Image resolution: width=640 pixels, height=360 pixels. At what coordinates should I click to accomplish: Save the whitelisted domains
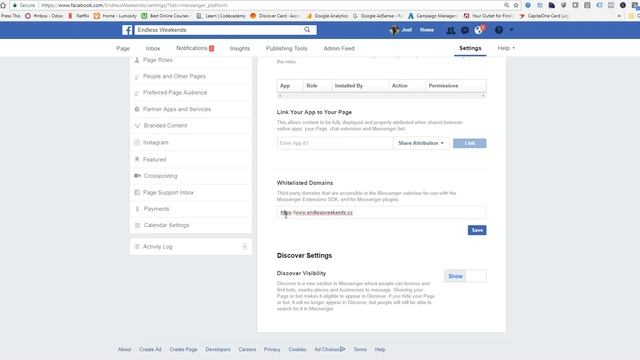click(477, 230)
